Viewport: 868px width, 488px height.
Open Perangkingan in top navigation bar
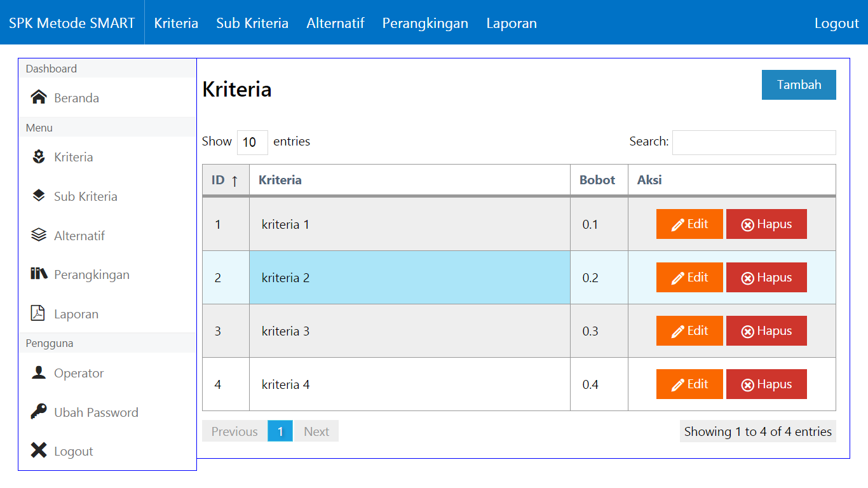[x=425, y=23]
